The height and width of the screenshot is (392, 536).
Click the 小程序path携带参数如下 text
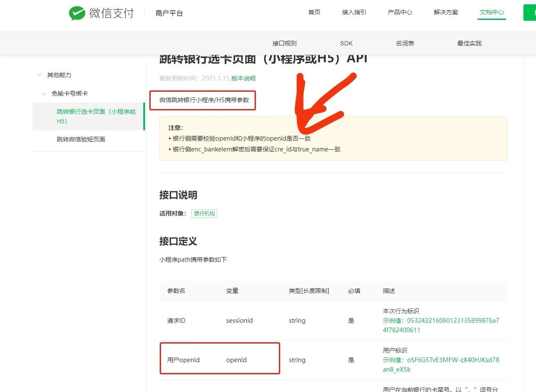point(193,260)
